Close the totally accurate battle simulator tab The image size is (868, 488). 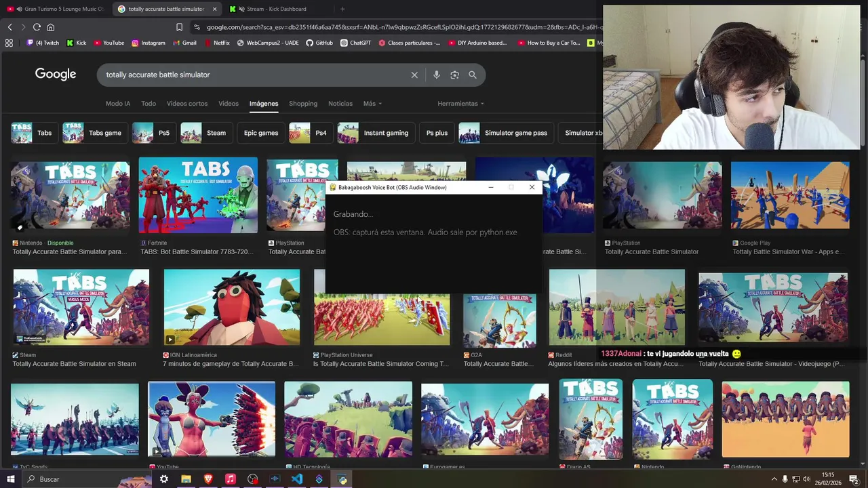pos(214,9)
